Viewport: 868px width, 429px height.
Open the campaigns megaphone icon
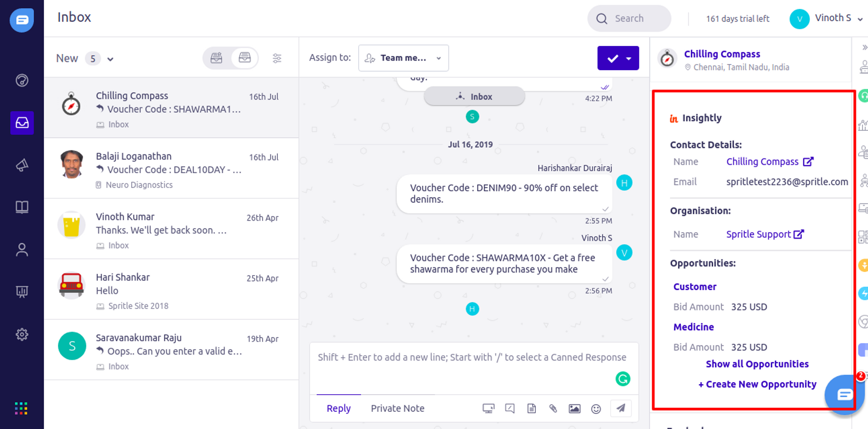tap(22, 165)
